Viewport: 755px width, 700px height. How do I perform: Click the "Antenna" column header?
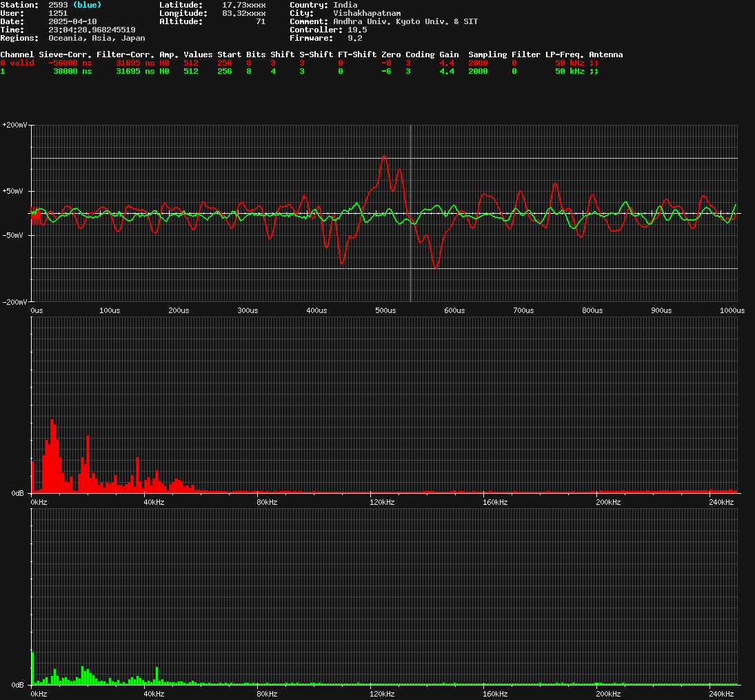coord(606,54)
